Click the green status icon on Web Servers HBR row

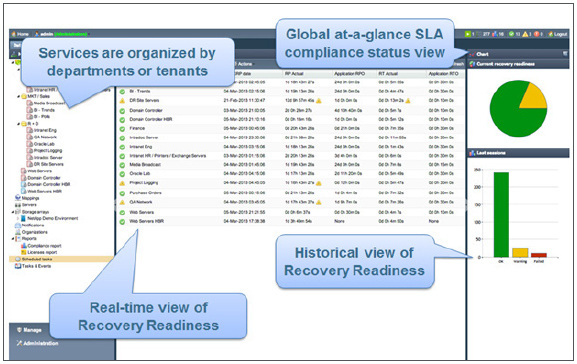[122, 222]
